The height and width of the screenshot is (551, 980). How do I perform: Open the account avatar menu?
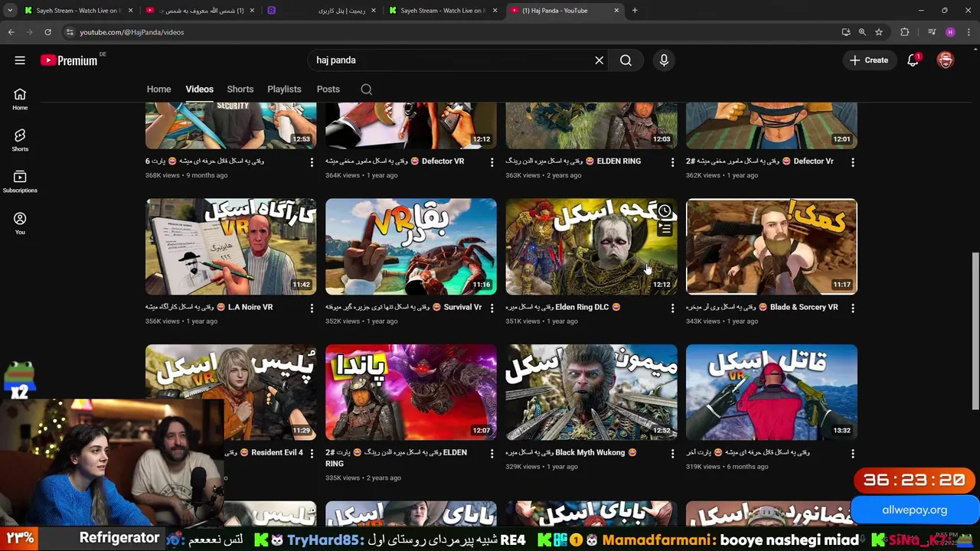point(946,60)
